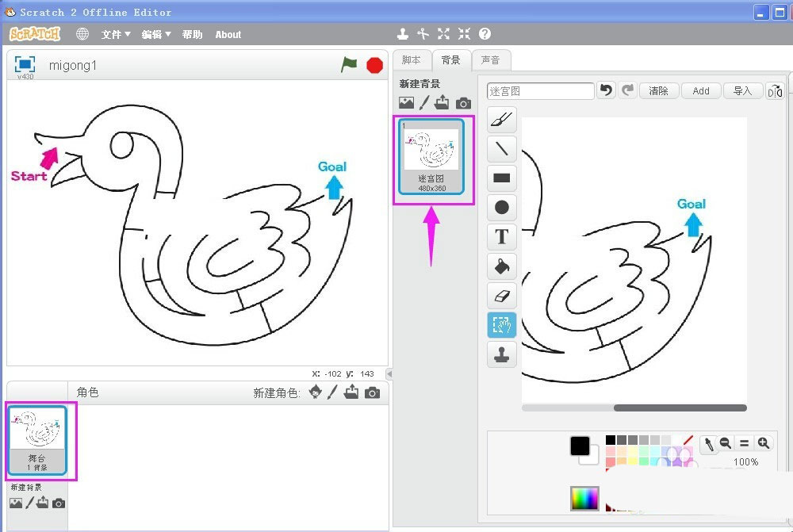
Task: Choose the ellipse shape tool
Action: pyautogui.click(x=501, y=208)
